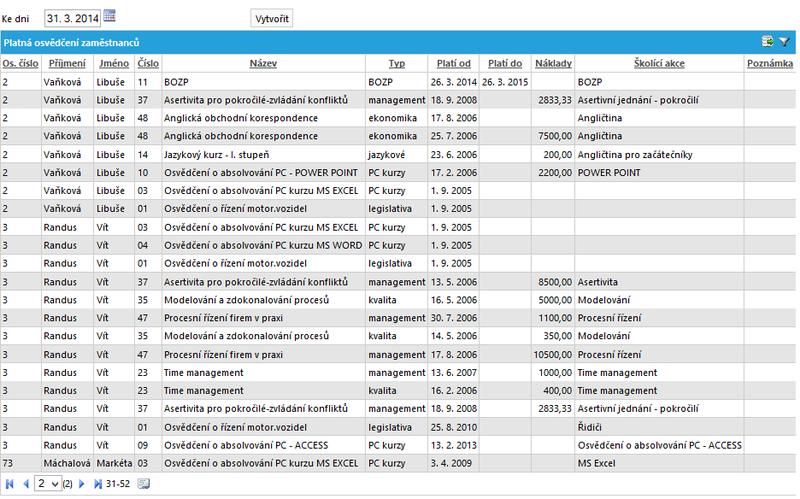Jump to last page arrow
Image resolution: width=800 pixels, height=499 pixels.
click(97, 484)
